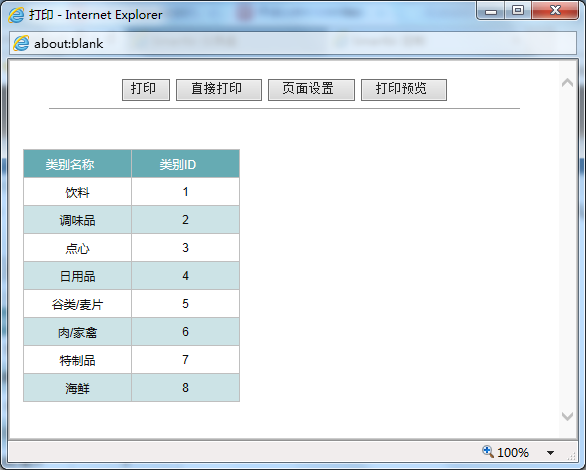Click the Internet Explorer title bar icon
This screenshot has width=586, height=470.
[x=16, y=15]
